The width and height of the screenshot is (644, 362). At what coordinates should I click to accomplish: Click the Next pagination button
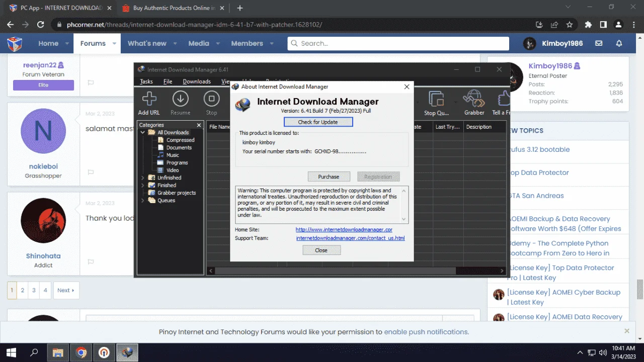click(66, 290)
